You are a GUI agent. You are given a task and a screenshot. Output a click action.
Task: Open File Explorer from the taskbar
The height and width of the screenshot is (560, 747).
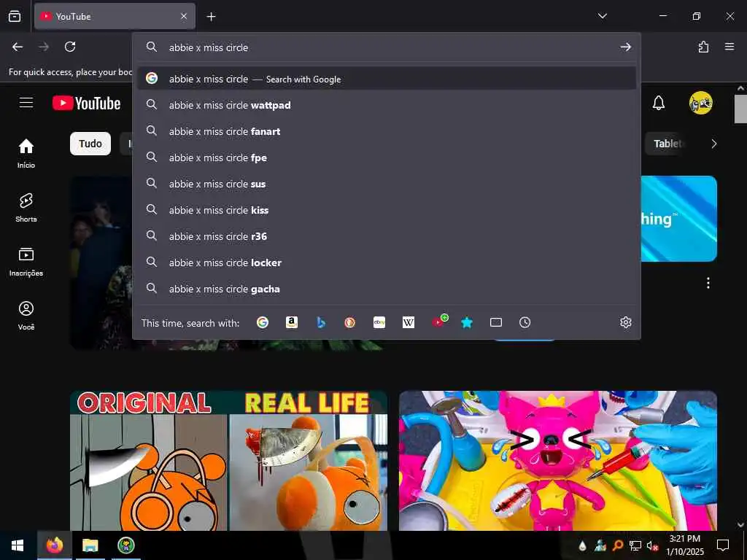[90, 545]
